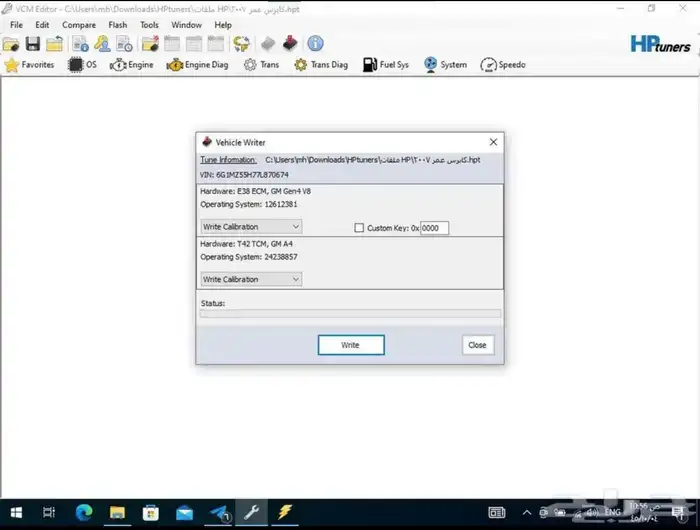Open the Compare menu
This screenshot has height=530, width=700.
[79, 25]
